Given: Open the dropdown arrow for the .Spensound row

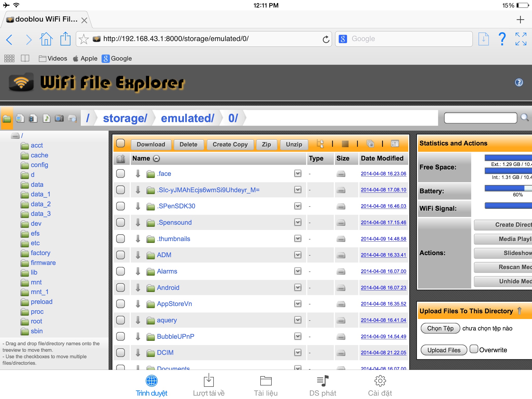Looking at the screenshot, I should pos(298,222).
